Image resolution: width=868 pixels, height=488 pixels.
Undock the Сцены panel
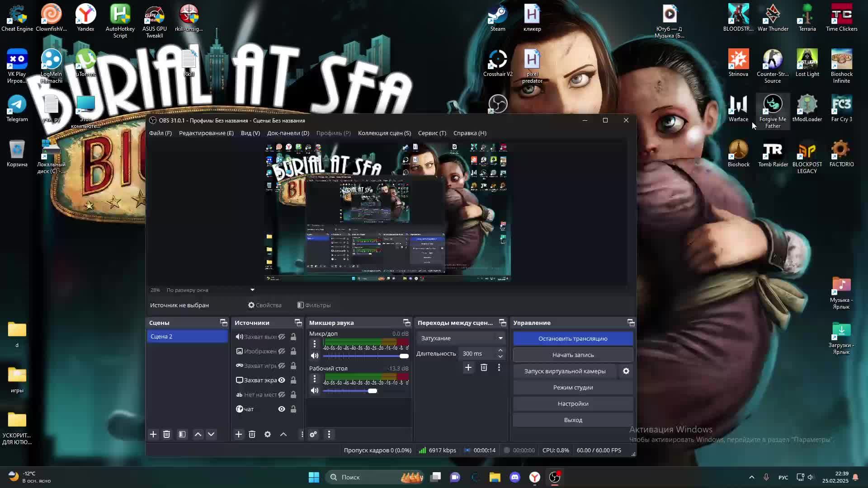click(x=223, y=323)
